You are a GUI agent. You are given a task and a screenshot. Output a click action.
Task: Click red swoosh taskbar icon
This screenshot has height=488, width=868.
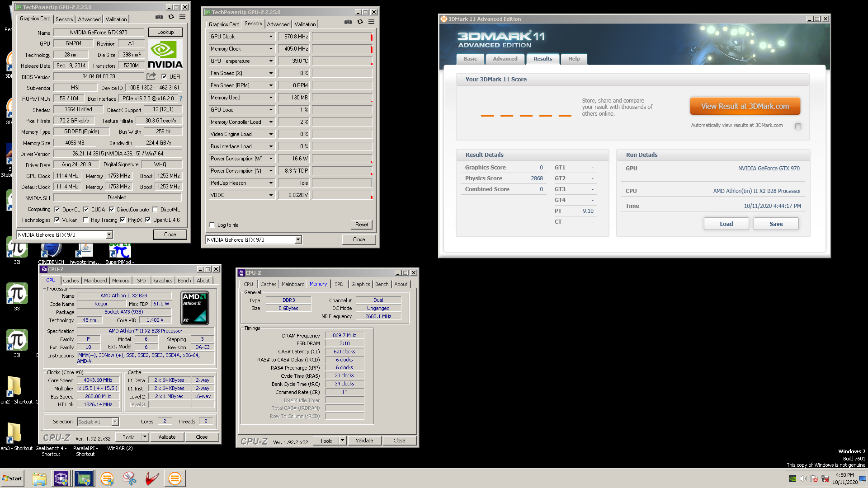point(152,479)
